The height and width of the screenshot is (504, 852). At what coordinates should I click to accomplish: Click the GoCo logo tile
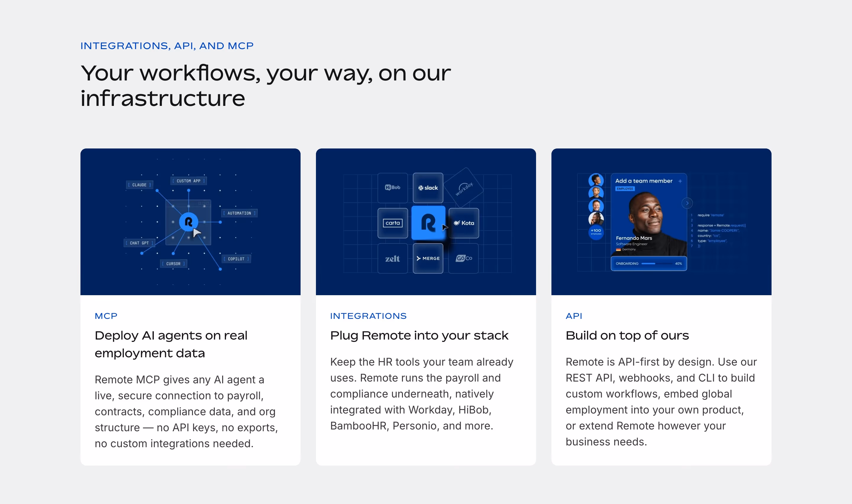[464, 259]
